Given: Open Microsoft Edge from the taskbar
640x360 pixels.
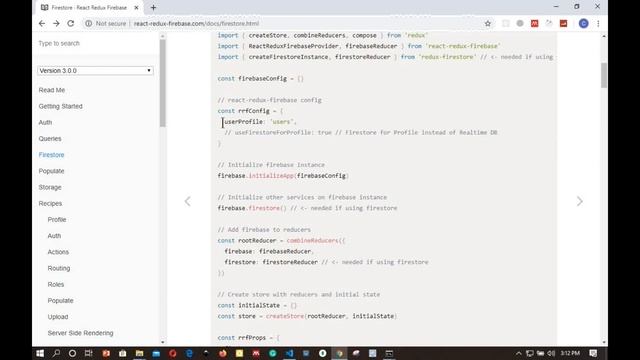Looking at the screenshot, I should pos(189,353).
